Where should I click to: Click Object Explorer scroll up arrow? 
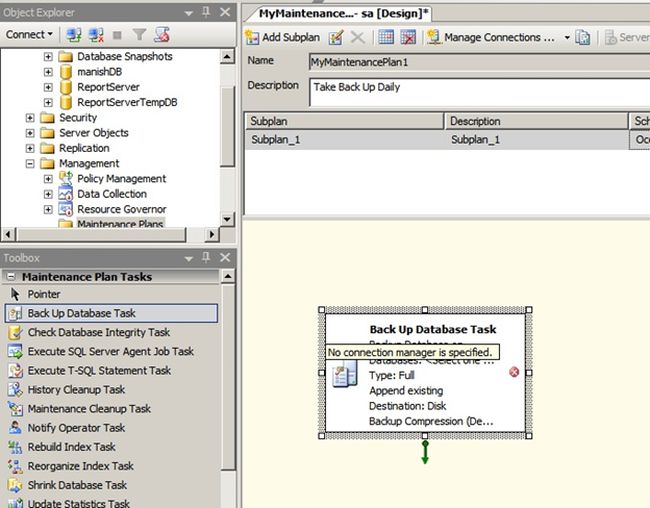227,56
